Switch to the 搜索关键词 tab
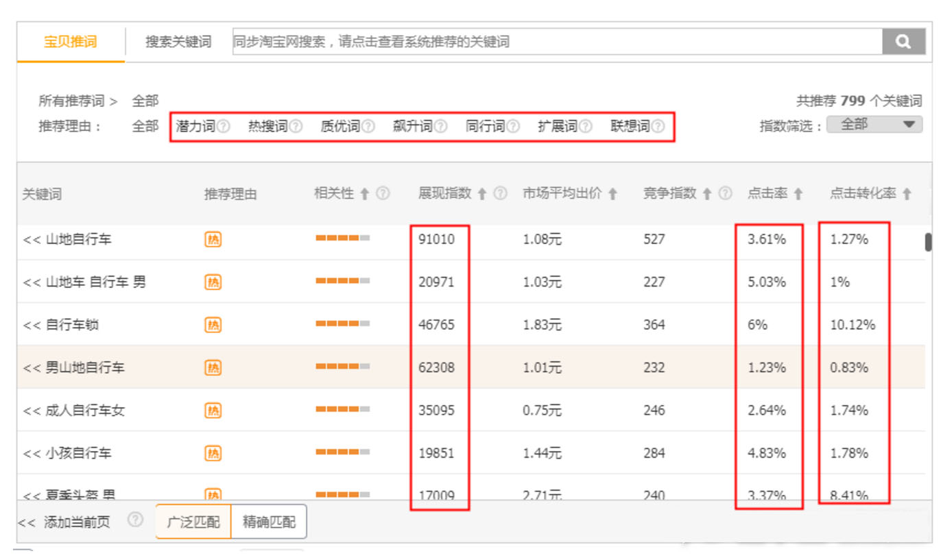943x560 pixels. coord(177,41)
